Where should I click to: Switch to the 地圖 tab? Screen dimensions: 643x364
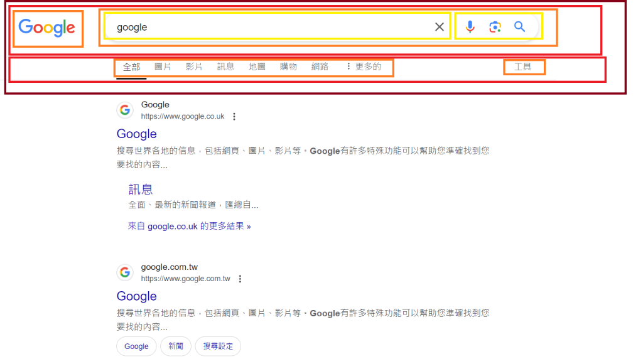pyautogui.click(x=257, y=67)
